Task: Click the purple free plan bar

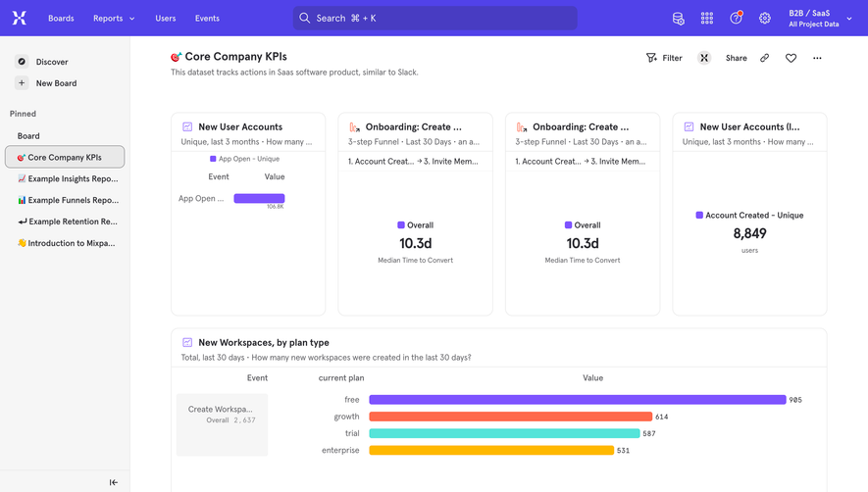Action: (x=578, y=400)
